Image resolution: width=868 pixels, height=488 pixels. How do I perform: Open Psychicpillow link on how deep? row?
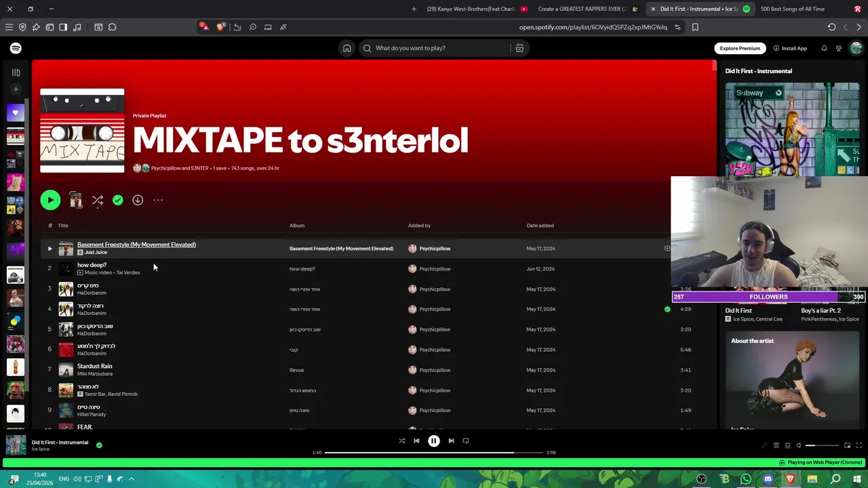pos(435,269)
